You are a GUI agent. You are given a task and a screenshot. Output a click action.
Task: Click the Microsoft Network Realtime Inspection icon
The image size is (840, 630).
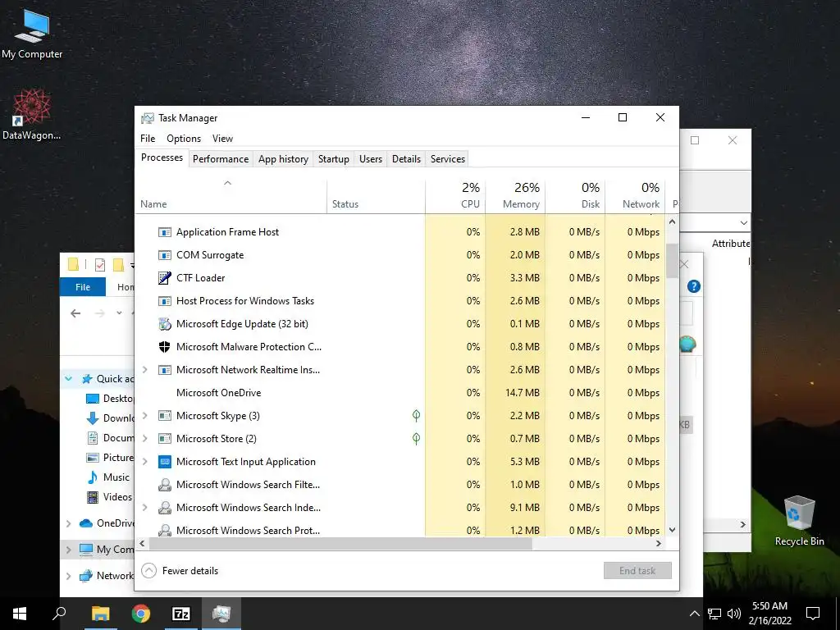tap(164, 370)
